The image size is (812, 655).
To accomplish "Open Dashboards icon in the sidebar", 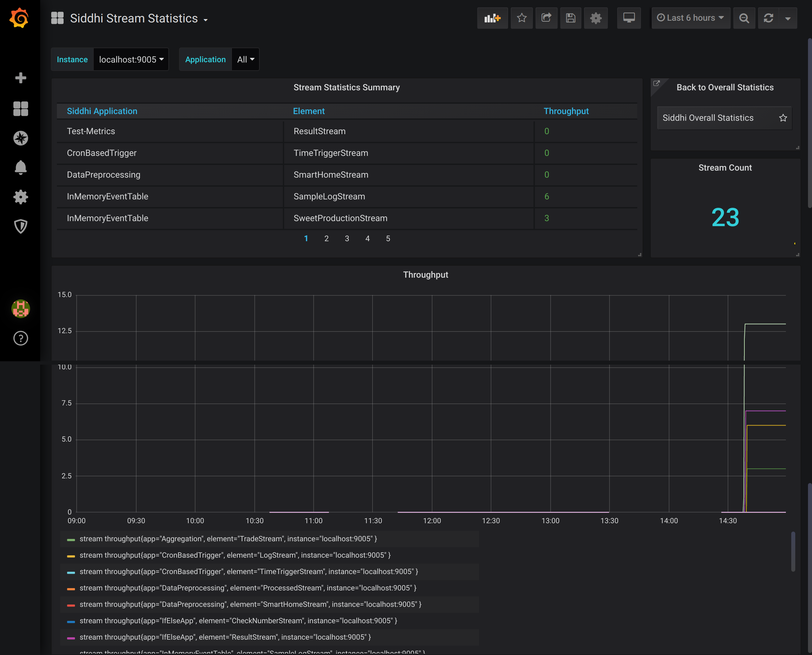I will (x=20, y=109).
